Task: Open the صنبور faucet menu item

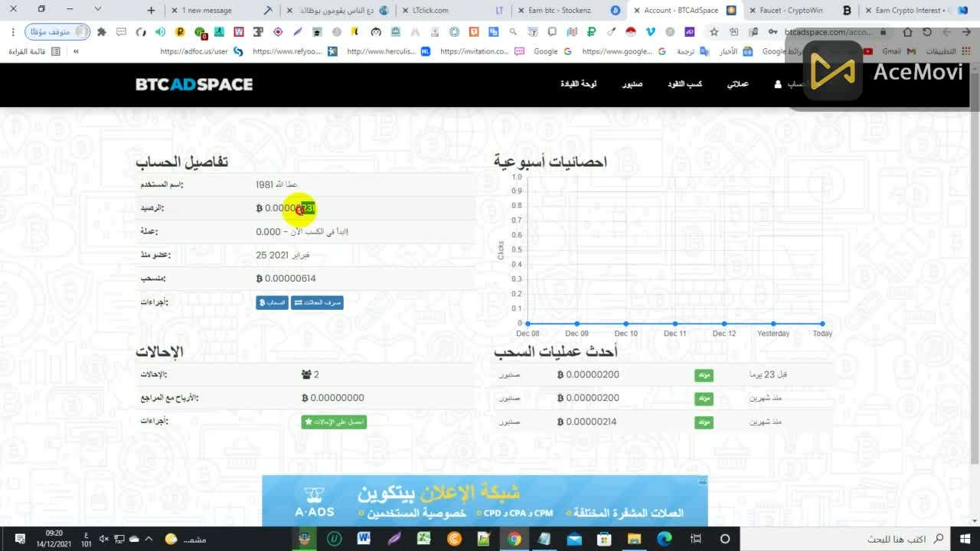Action: (632, 84)
